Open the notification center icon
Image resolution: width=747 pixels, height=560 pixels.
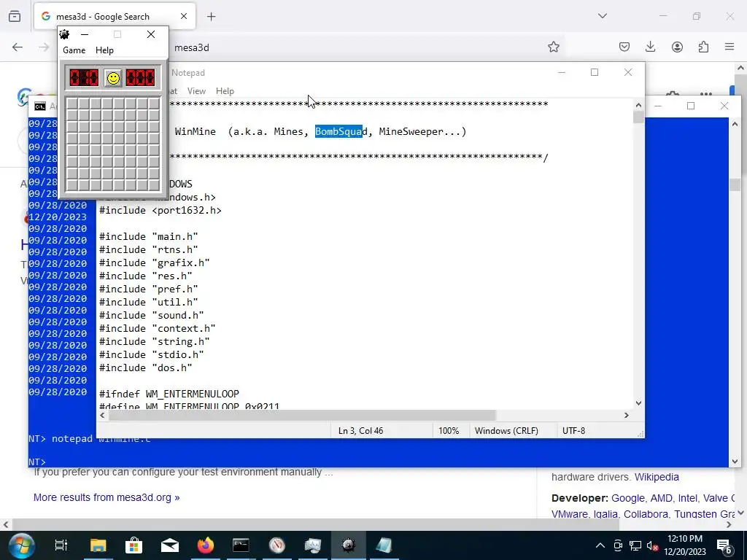(724, 545)
